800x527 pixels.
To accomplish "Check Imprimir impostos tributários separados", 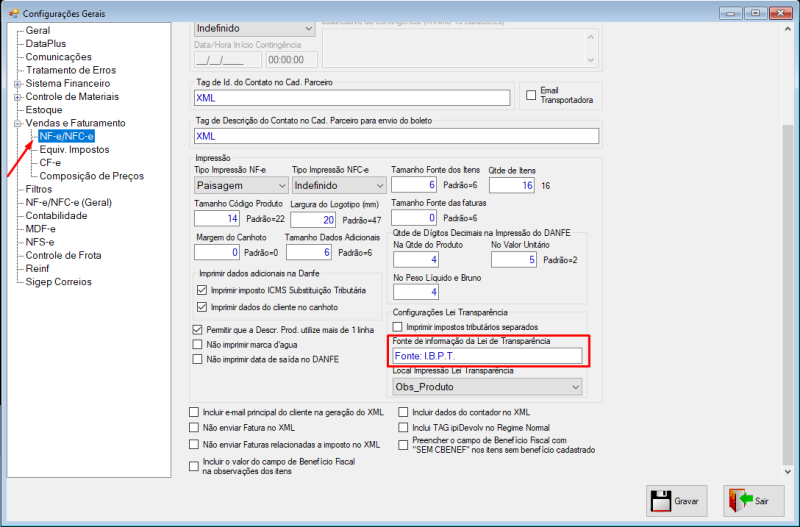I will pyautogui.click(x=397, y=327).
